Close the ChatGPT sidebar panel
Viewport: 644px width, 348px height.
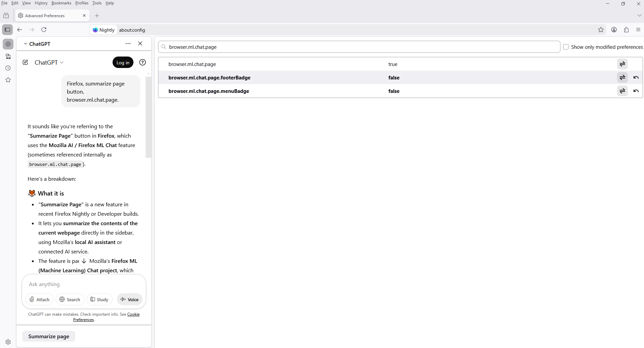tap(140, 43)
